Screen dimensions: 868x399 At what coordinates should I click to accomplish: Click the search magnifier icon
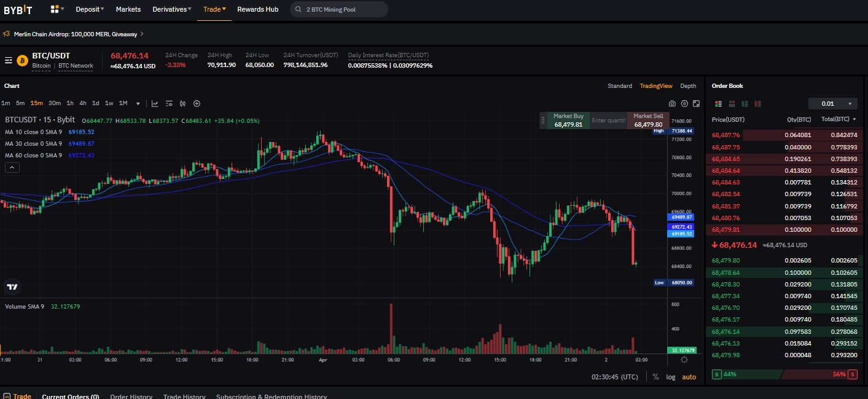pyautogui.click(x=299, y=9)
